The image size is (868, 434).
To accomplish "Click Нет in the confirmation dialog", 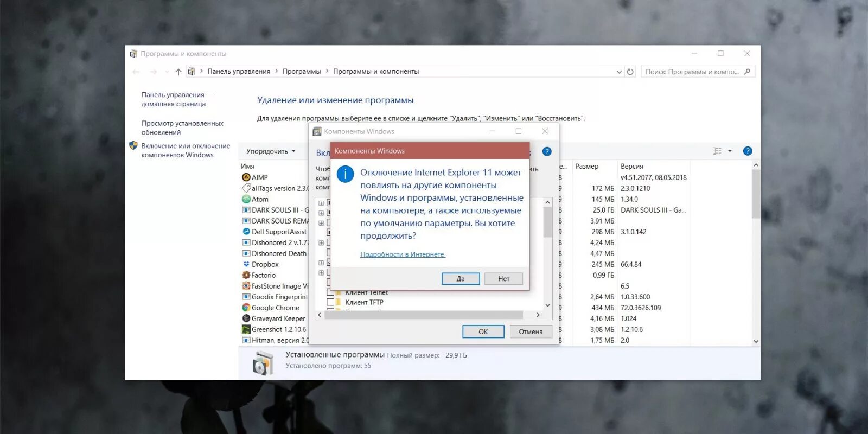I will click(504, 279).
